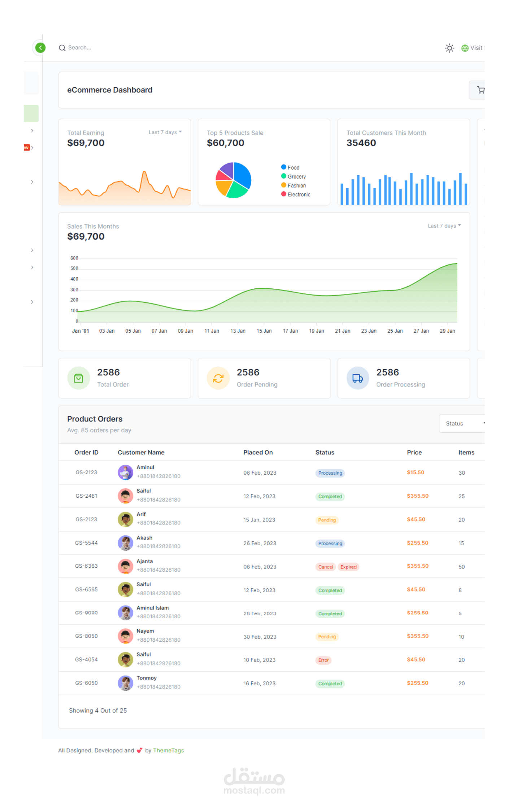Open Last 7 days in Sales This Months
Screen dimensions: 509x812
(444, 226)
